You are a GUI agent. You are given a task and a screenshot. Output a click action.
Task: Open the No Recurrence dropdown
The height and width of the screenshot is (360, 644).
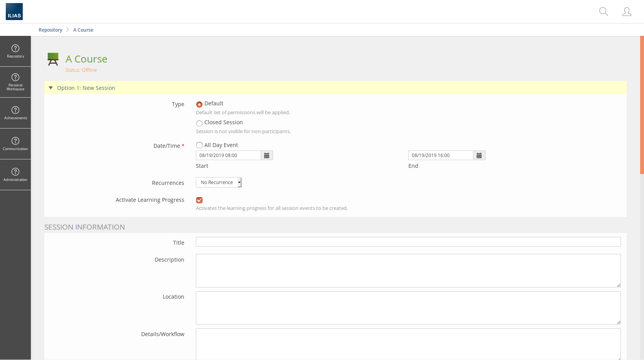pos(219,183)
